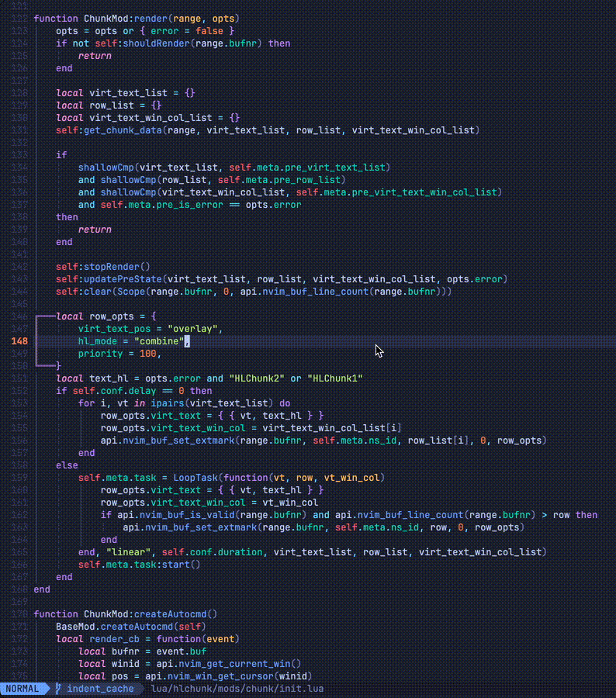This screenshot has width=616, height=698.
Task: Click the self.meta.task:start() call
Action: click(139, 565)
